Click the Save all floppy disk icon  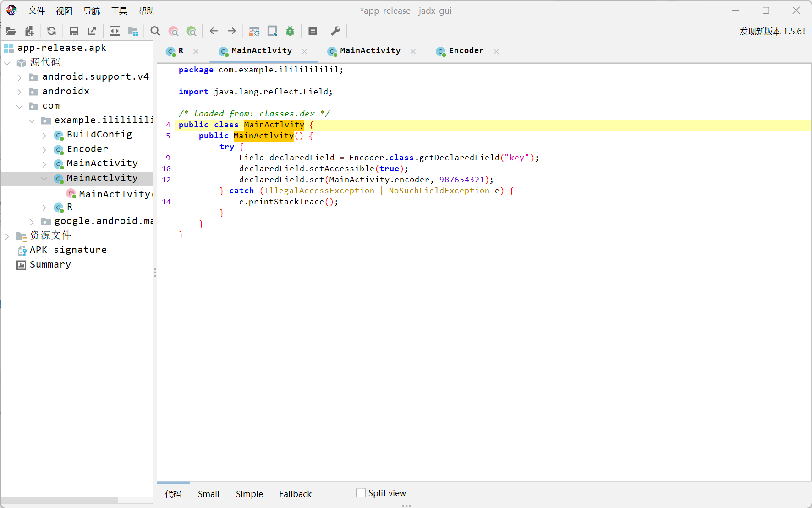point(74,31)
